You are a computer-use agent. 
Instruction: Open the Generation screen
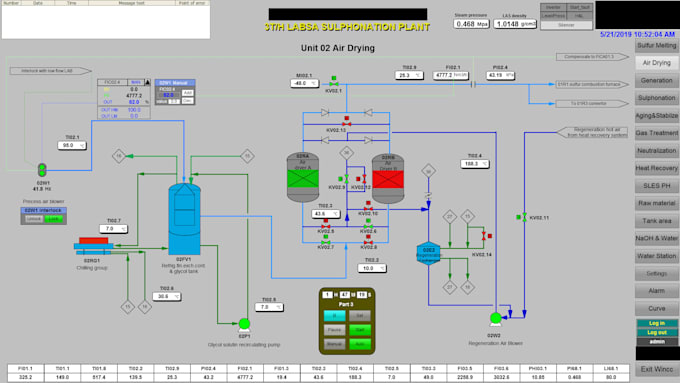coord(657,81)
